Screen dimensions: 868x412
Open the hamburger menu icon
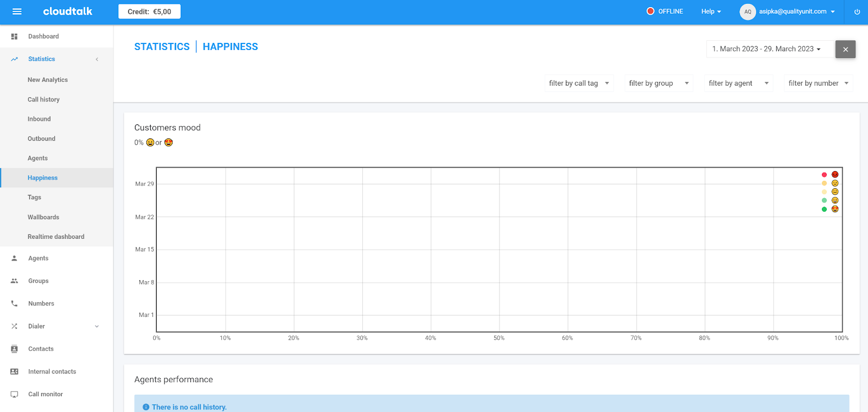(x=17, y=11)
